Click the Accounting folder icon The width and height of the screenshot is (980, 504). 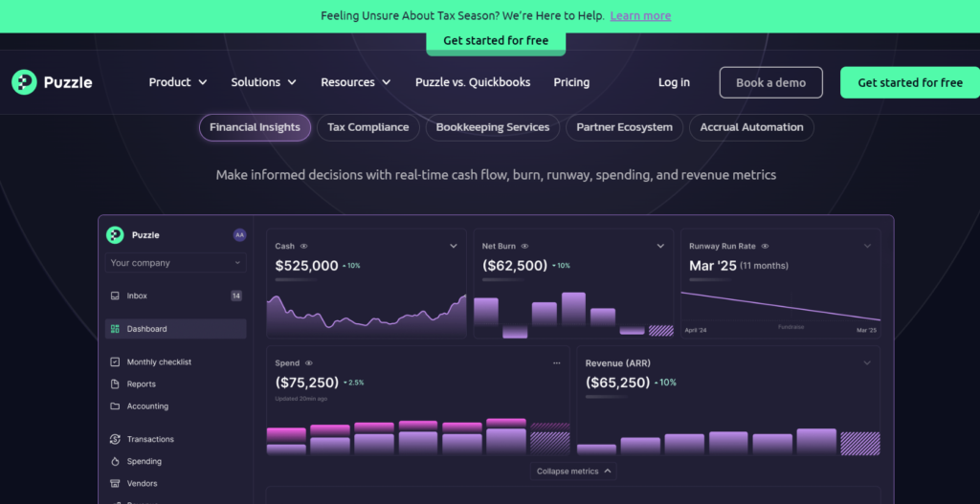(x=115, y=405)
